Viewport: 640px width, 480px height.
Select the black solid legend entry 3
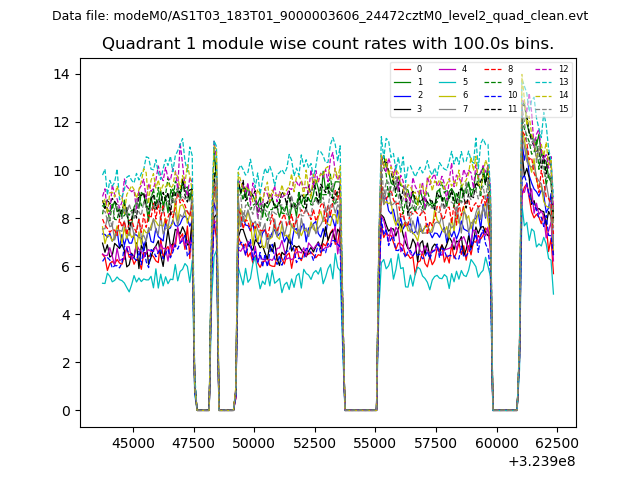coord(408,108)
